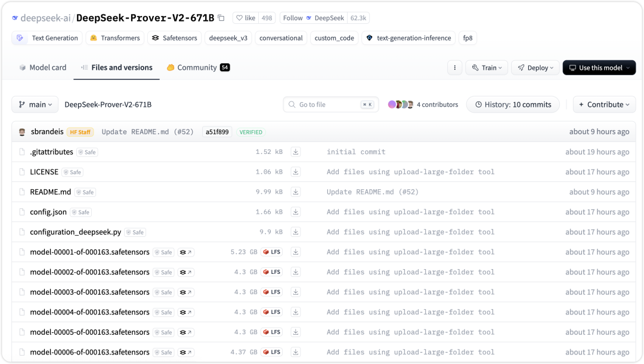Download model-00002-of-000163.safetensors
This screenshot has height=364, width=644.
(295, 272)
